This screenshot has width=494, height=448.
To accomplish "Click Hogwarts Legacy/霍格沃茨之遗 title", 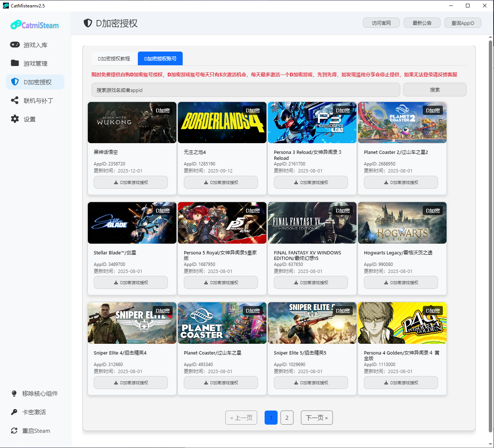I will point(398,253).
